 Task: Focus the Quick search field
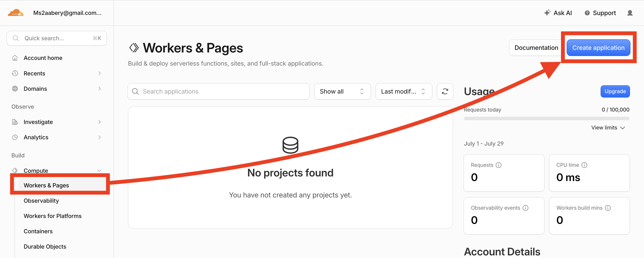tap(57, 38)
